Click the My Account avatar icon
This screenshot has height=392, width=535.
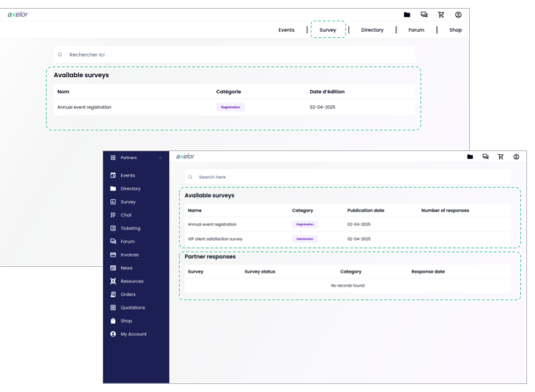click(113, 334)
